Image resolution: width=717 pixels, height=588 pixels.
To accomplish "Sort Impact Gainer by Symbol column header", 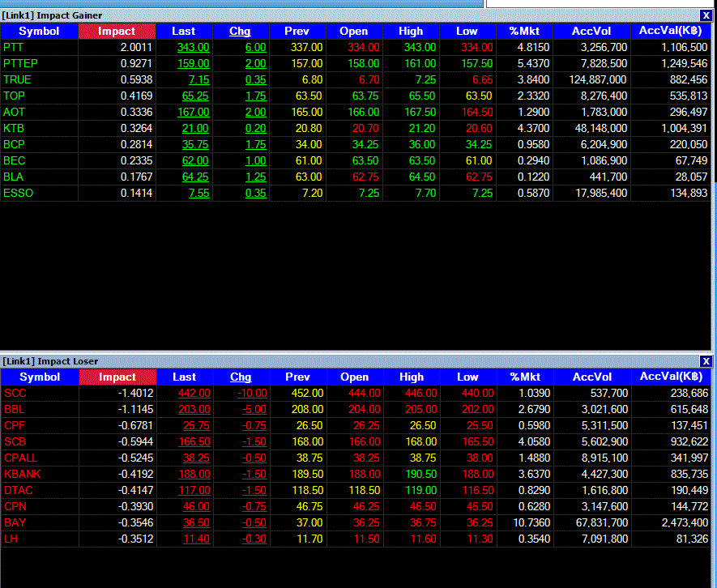I will coord(39,31).
